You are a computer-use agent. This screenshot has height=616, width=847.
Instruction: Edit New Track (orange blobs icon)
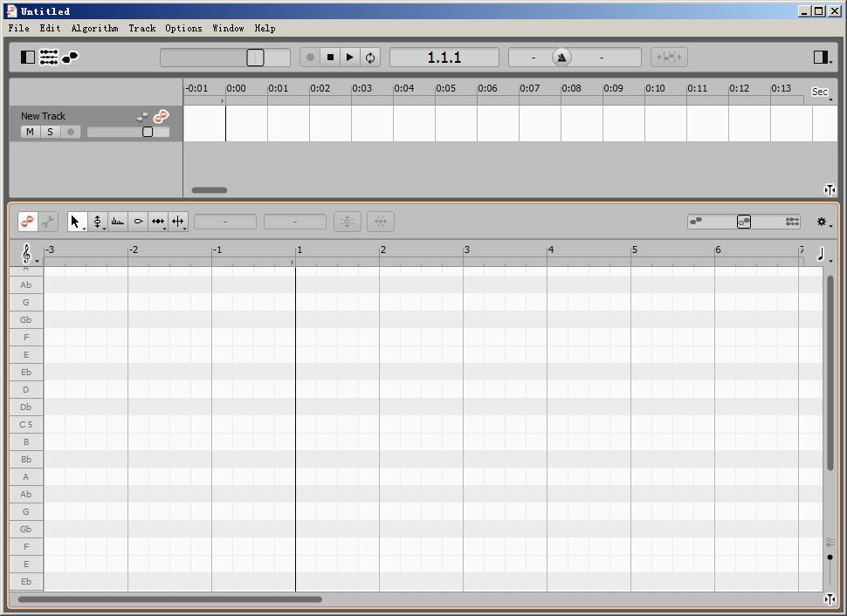161,115
